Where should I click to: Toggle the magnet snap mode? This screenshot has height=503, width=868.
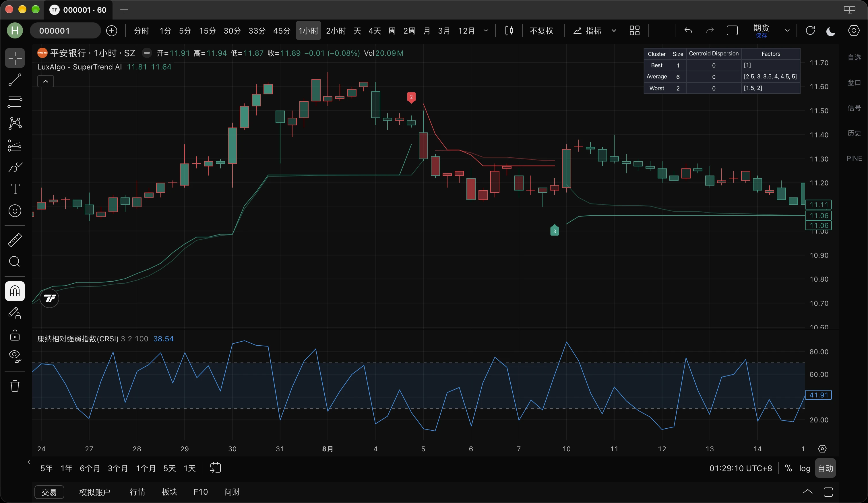(15, 291)
